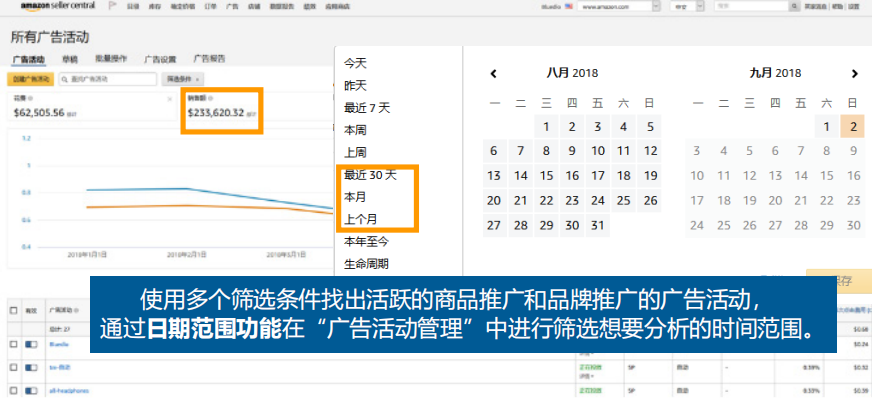Open the language selector dropdown

(687, 6)
